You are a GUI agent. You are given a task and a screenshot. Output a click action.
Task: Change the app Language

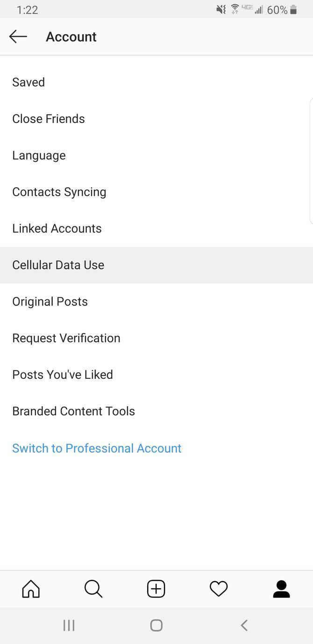point(39,155)
